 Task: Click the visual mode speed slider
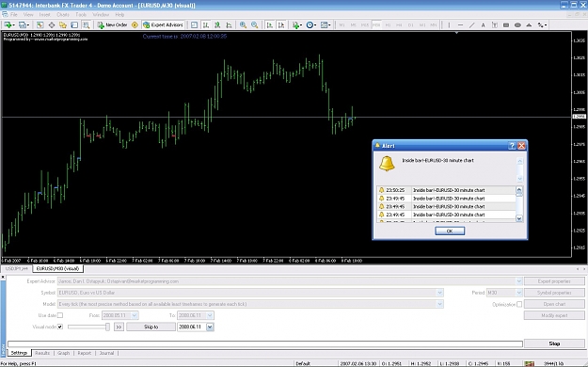pyautogui.click(x=88, y=327)
